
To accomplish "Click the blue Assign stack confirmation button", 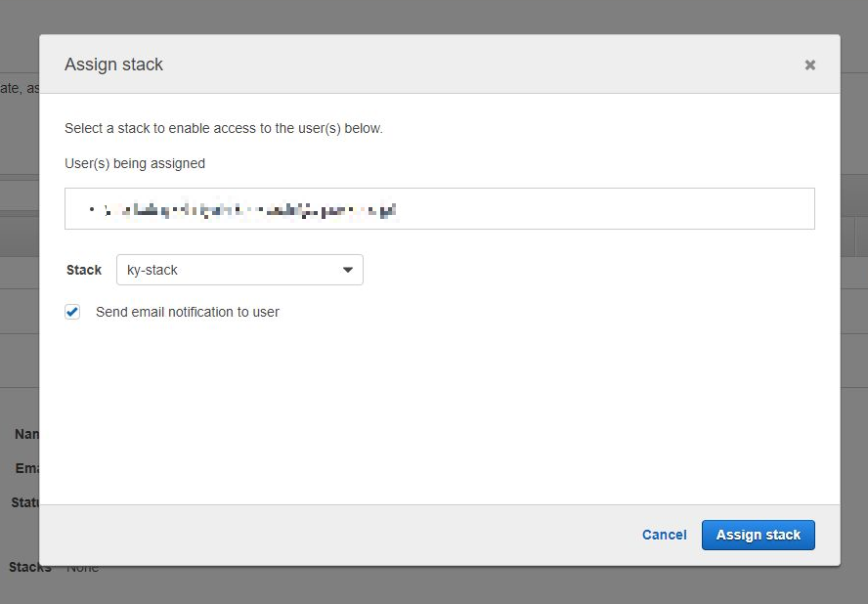I will pyautogui.click(x=758, y=535).
